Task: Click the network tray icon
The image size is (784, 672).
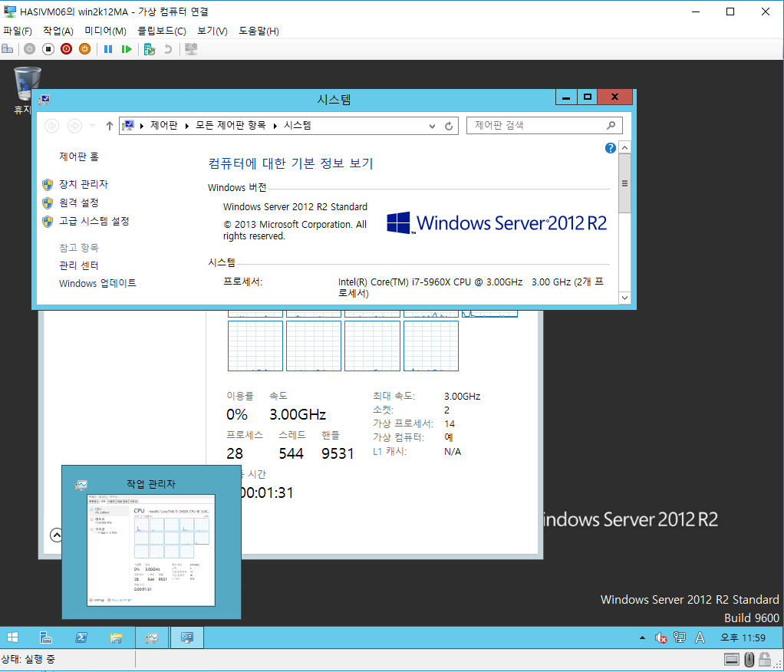Action: (x=680, y=637)
